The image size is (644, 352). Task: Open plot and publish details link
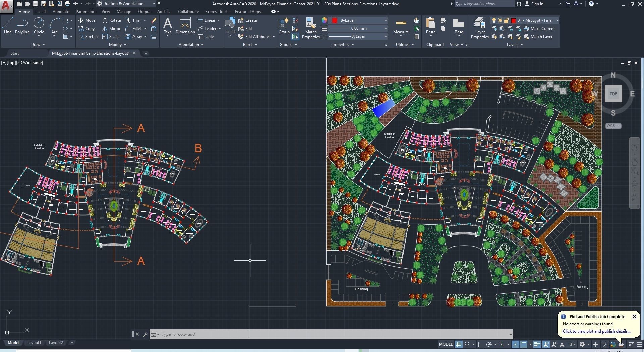click(596, 331)
